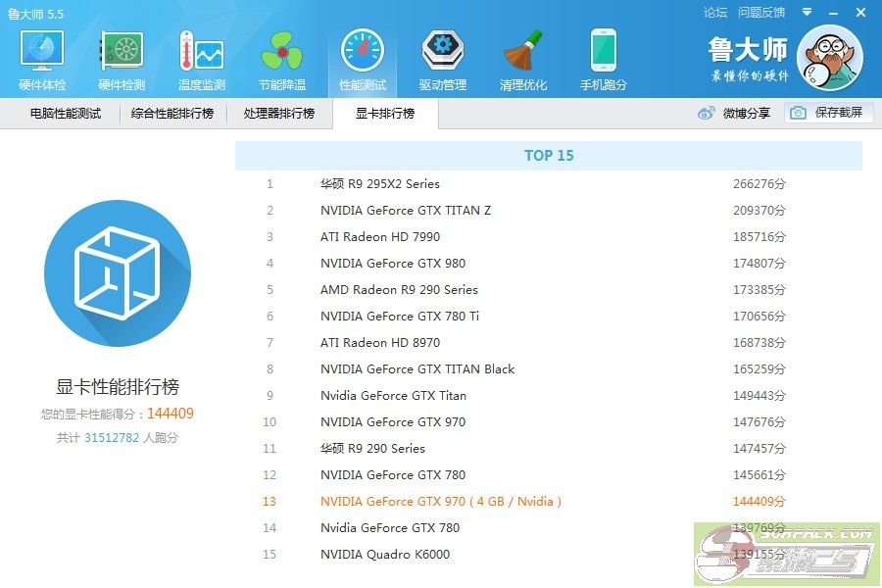The image size is (882, 588).
Task: Click your score 144409 under the cube
Action: (170, 414)
